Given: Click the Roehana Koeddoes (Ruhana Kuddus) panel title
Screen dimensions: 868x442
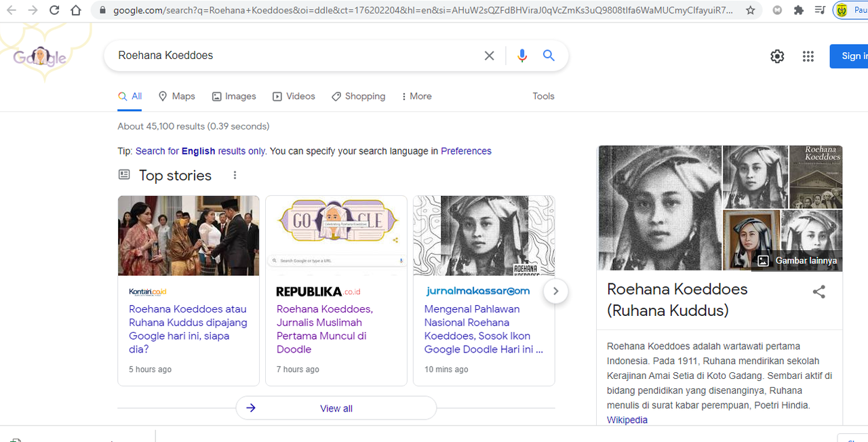Looking at the screenshot, I should coord(677,300).
